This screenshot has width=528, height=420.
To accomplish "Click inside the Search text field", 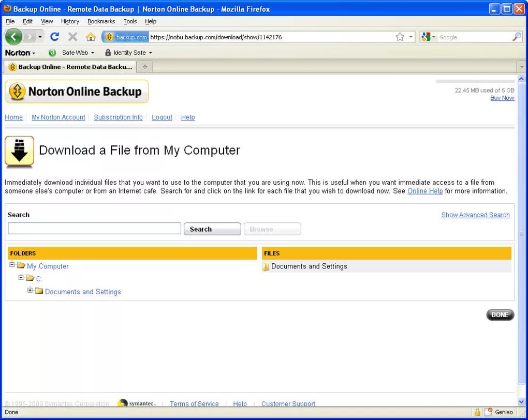I will pyautogui.click(x=94, y=228).
